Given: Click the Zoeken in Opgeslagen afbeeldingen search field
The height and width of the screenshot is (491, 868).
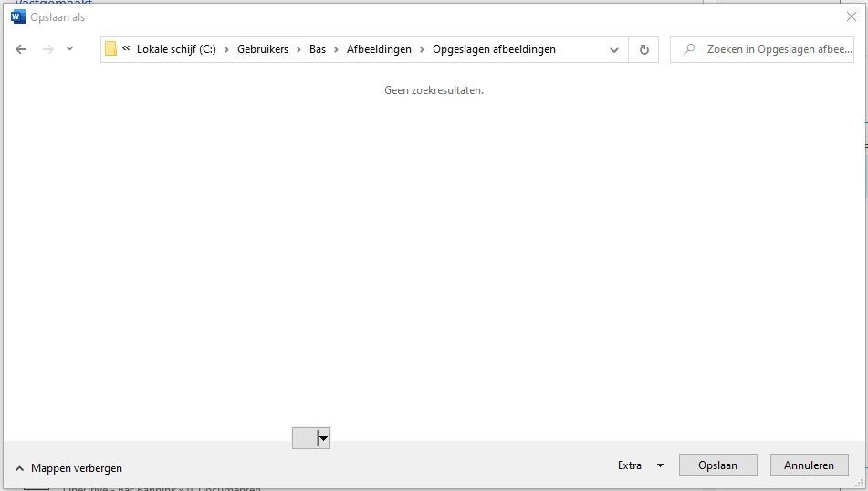Looking at the screenshot, I should point(762,49).
